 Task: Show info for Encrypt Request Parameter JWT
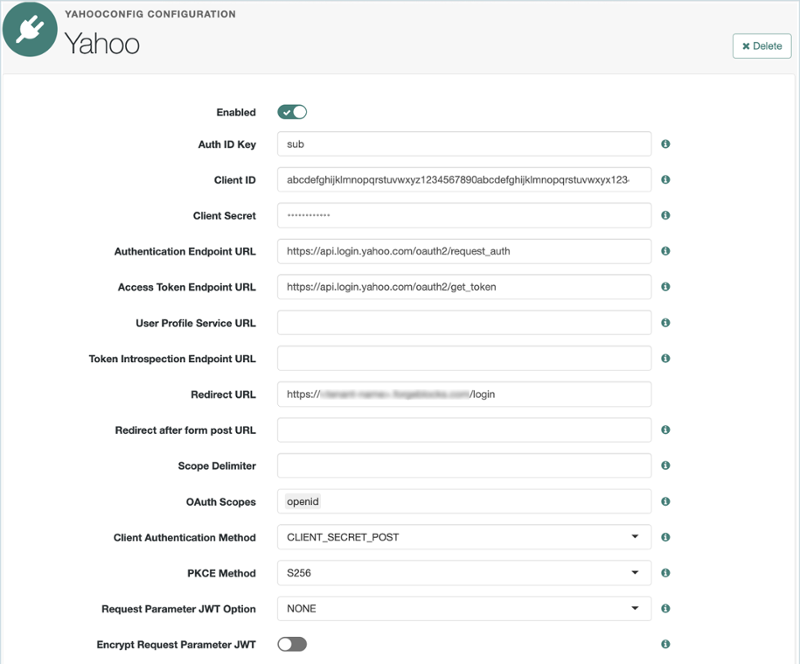(665, 644)
